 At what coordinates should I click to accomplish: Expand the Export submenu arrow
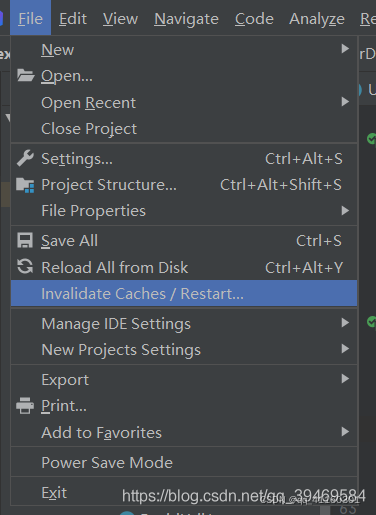(345, 379)
